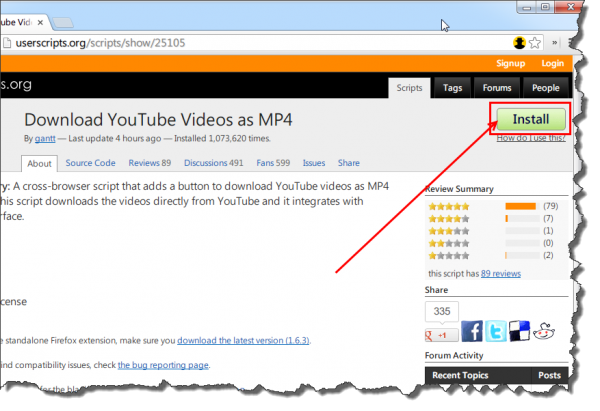Image resolution: width=600 pixels, height=411 pixels.
Task: Open the 'How do I use this?' link
Action: point(531,138)
